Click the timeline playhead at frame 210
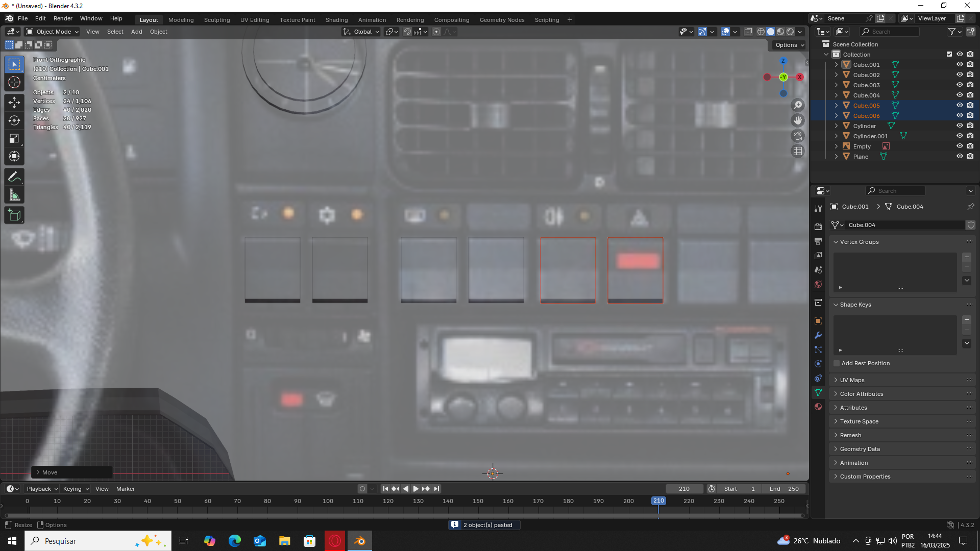 pyautogui.click(x=658, y=501)
